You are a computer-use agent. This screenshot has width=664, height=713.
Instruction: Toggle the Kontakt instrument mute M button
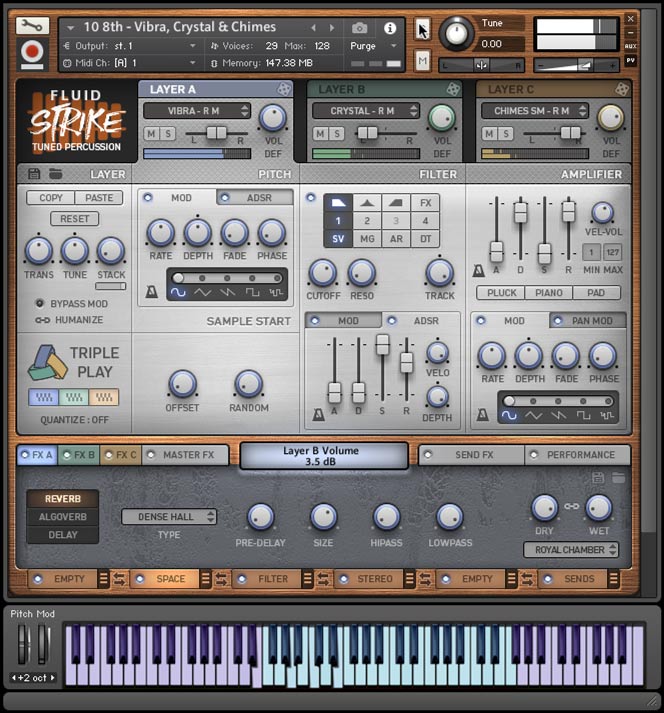pos(423,60)
